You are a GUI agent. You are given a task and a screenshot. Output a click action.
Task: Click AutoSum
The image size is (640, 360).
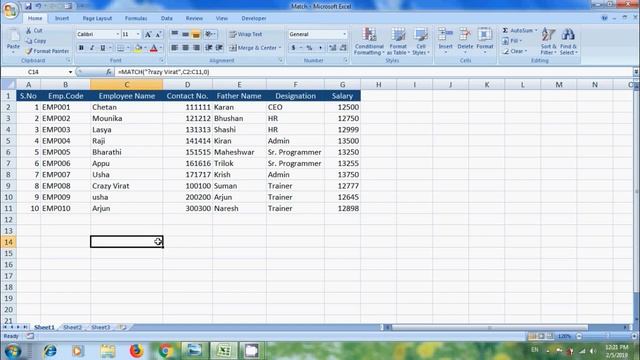coord(517,31)
